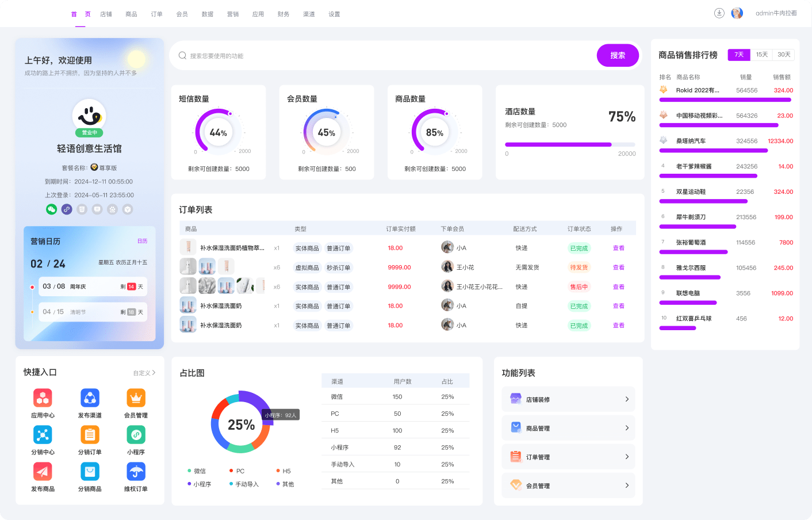
Task: Click the 发布渠道 quick entry icon
Action: [90, 398]
